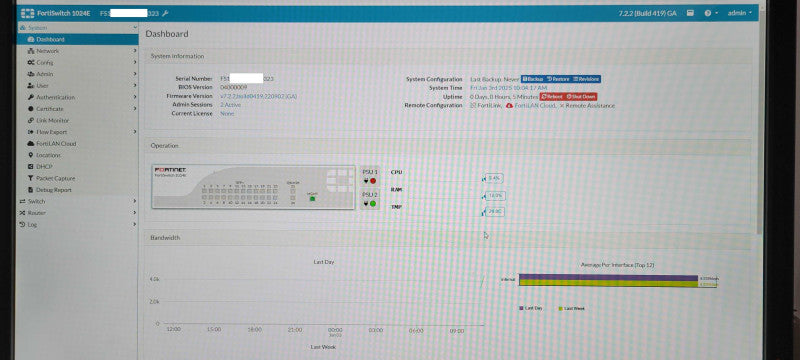Expand the Admin submenu chevron

(x=135, y=74)
